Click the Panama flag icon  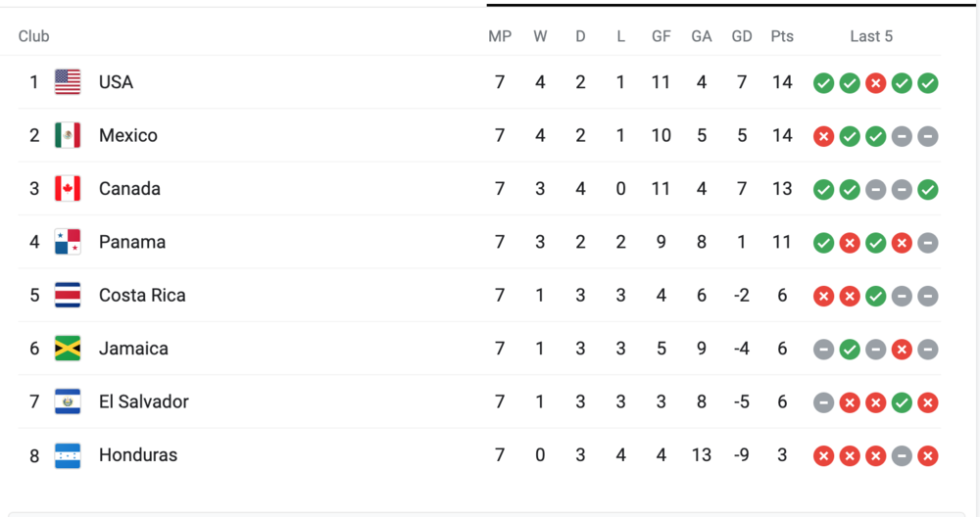(68, 242)
